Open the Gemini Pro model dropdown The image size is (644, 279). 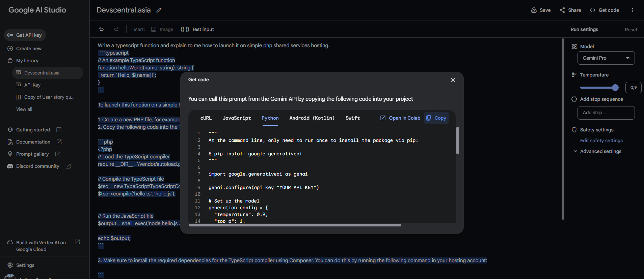click(x=606, y=58)
